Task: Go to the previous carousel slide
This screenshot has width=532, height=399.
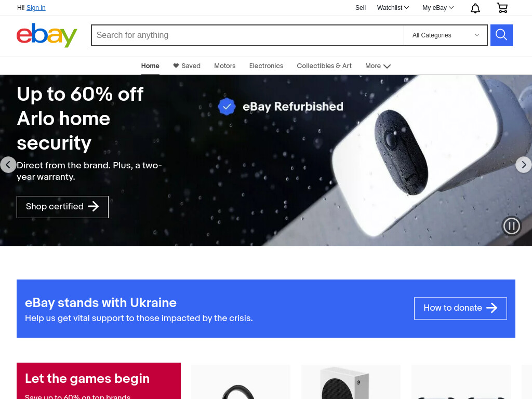Action: [8, 165]
